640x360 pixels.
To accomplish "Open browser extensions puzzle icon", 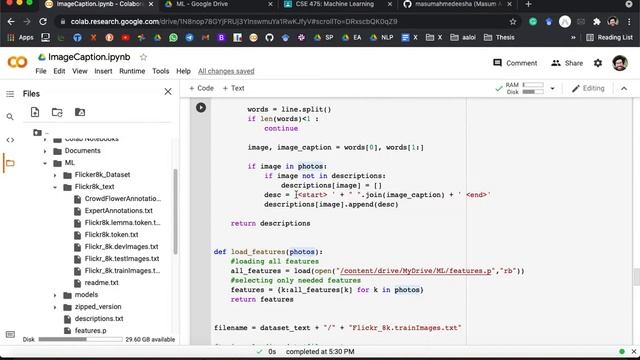I will point(597,21).
